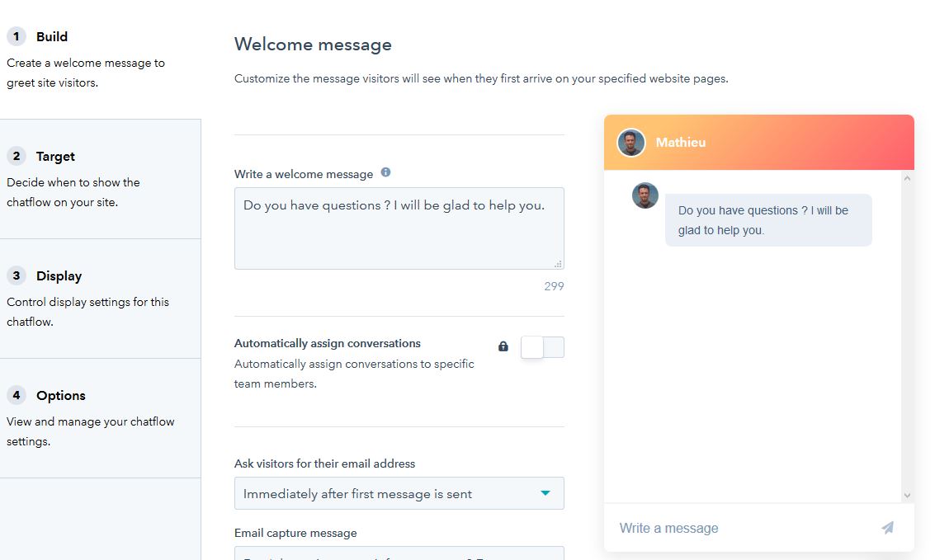Click the resize grip of the welcome message box
This screenshot has width=935, height=560.
coord(558,263)
